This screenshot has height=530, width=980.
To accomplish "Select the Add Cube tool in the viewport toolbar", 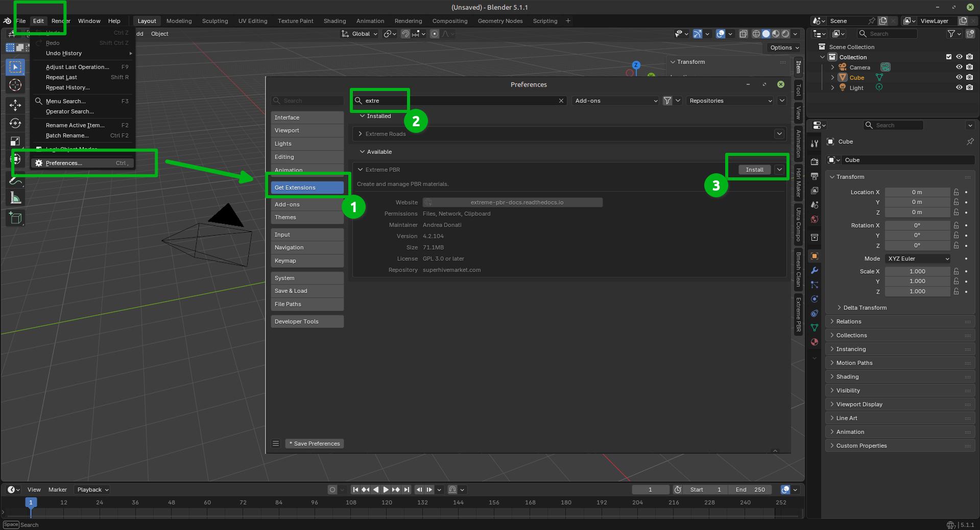I will click(15, 218).
